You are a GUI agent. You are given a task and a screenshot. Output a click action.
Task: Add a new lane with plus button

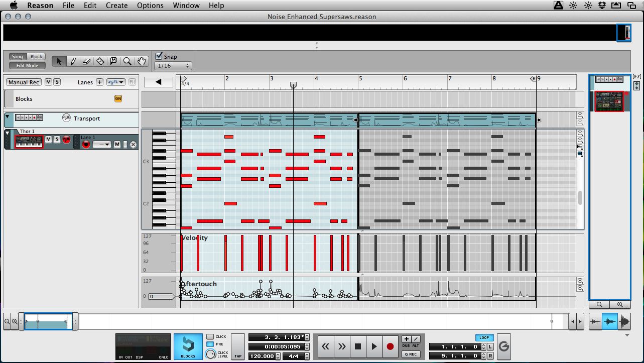99,82
